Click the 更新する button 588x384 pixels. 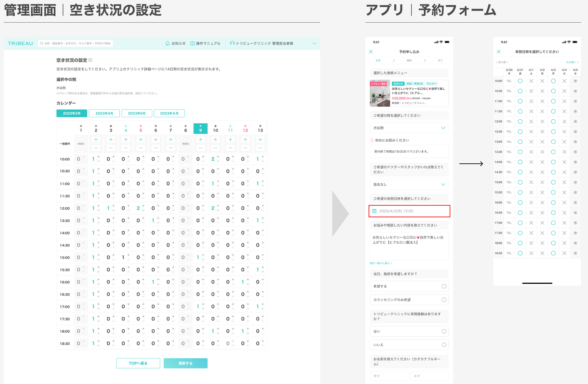186,363
